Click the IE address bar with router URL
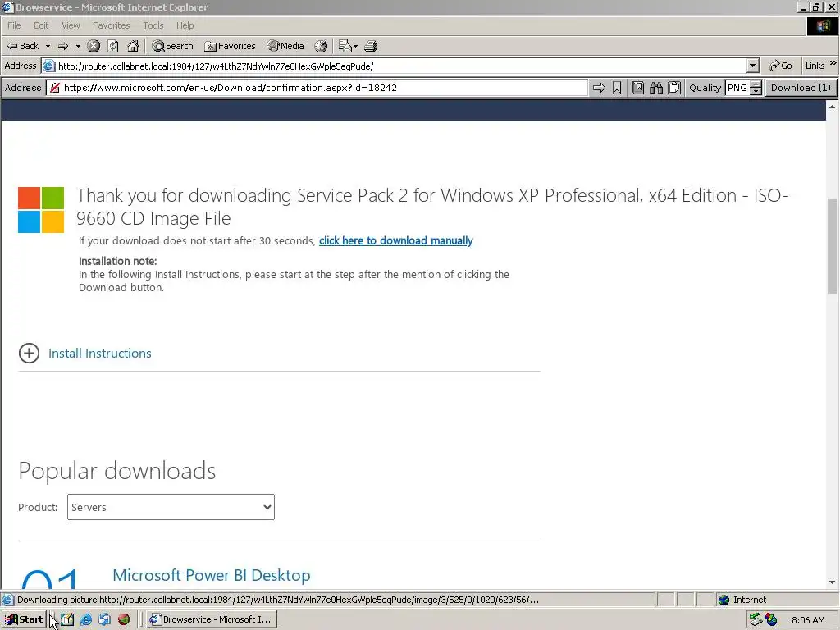Viewport: 840px width, 630px height. [x=400, y=66]
